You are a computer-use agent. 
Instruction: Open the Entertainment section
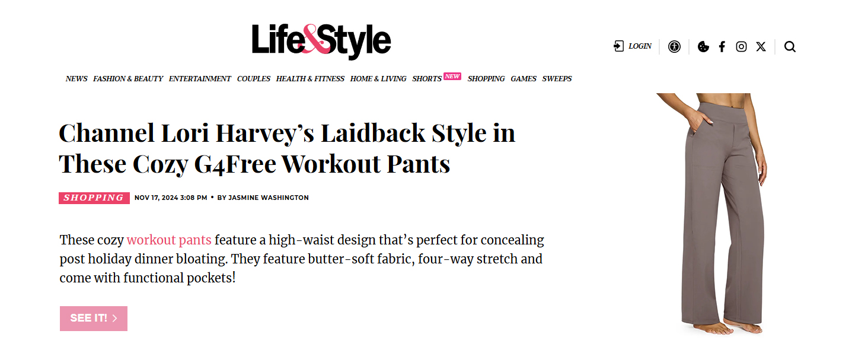[200, 78]
